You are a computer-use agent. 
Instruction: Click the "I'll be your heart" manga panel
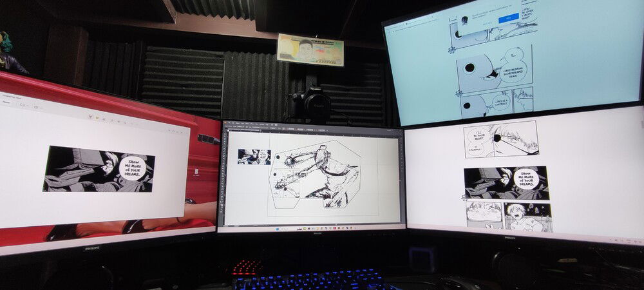[x=500, y=139]
